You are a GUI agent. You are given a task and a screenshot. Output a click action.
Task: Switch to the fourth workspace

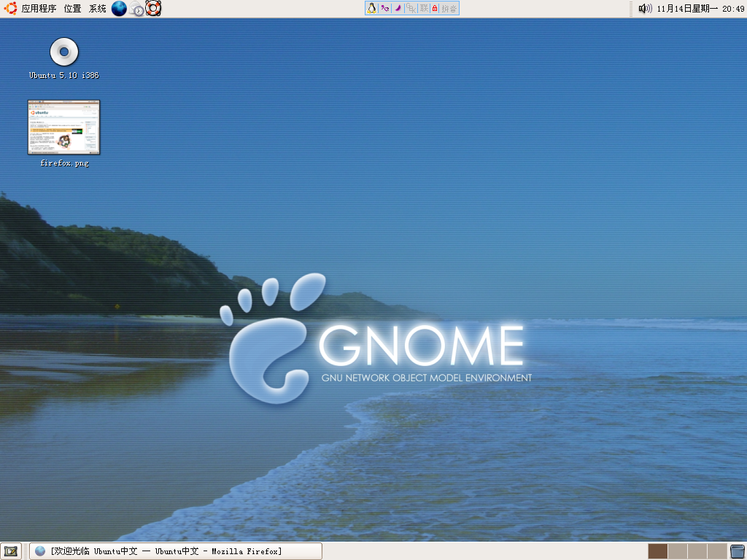(x=716, y=551)
